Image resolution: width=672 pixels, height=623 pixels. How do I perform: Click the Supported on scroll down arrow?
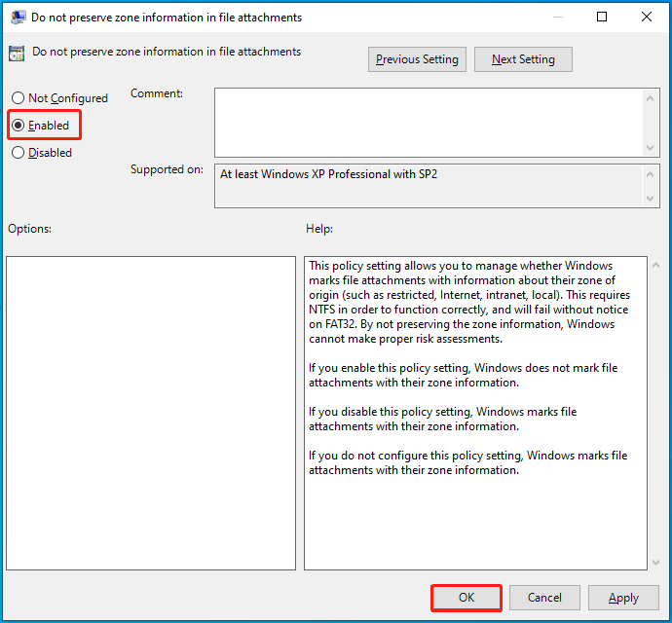pos(651,199)
